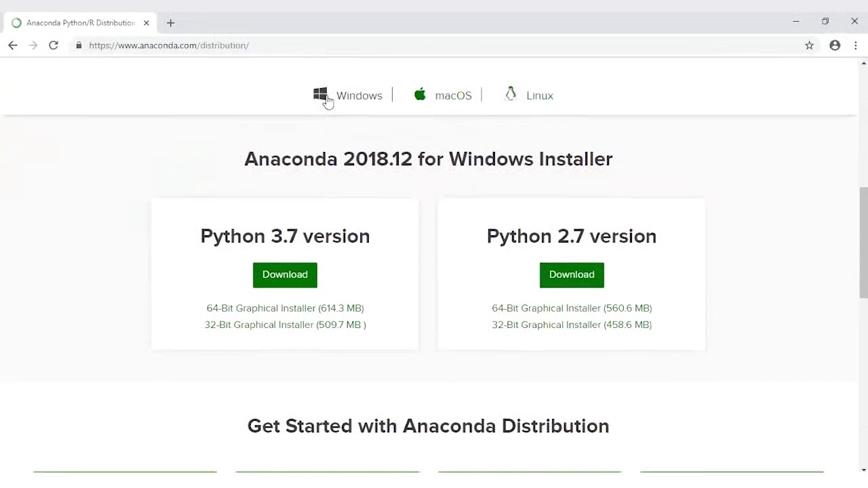Click the Windows logo icon

click(x=320, y=94)
